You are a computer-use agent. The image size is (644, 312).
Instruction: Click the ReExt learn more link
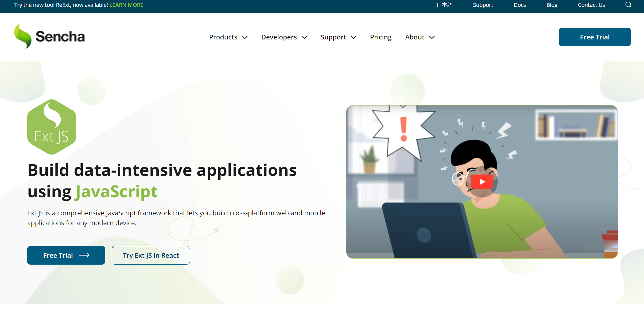(x=127, y=5)
